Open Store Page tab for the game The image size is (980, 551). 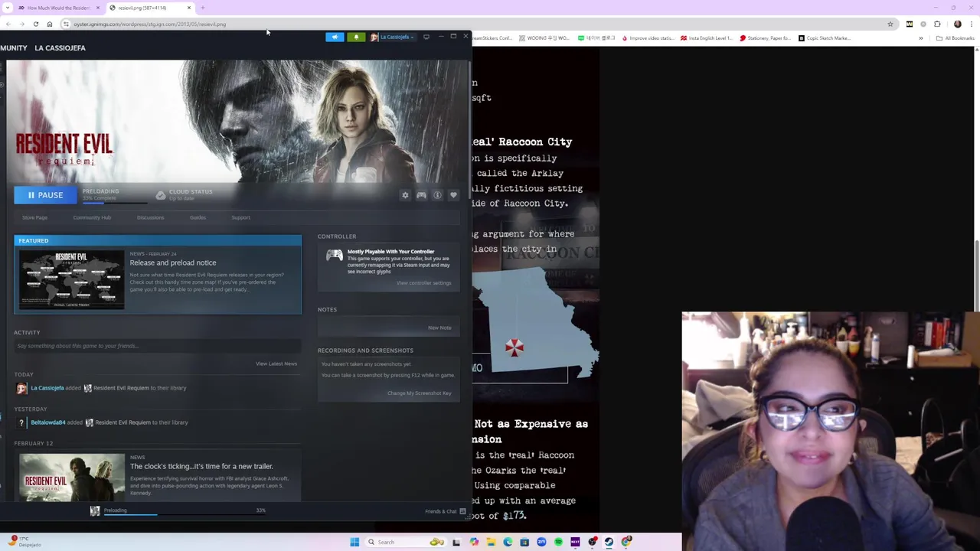tap(34, 217)
